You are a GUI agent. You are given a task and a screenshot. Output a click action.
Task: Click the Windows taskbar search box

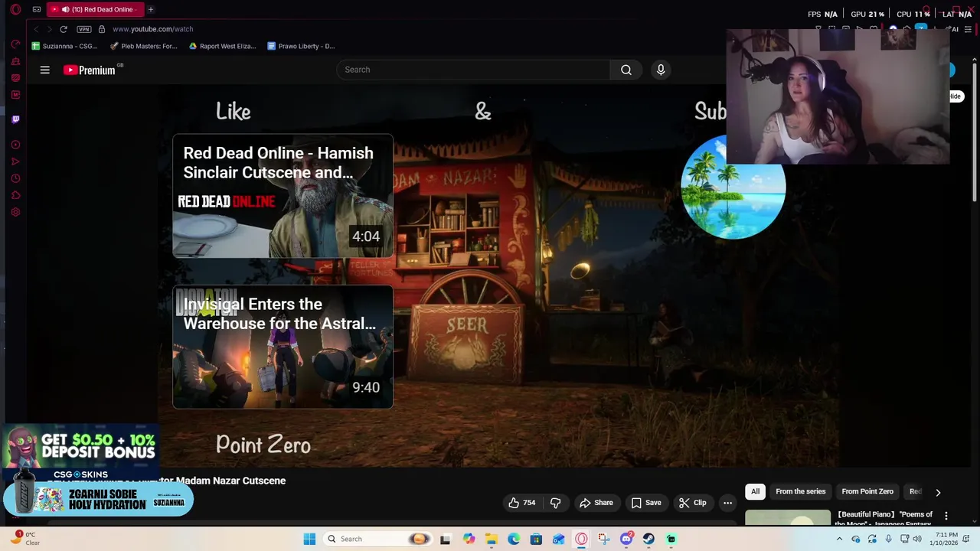(377, 539)
